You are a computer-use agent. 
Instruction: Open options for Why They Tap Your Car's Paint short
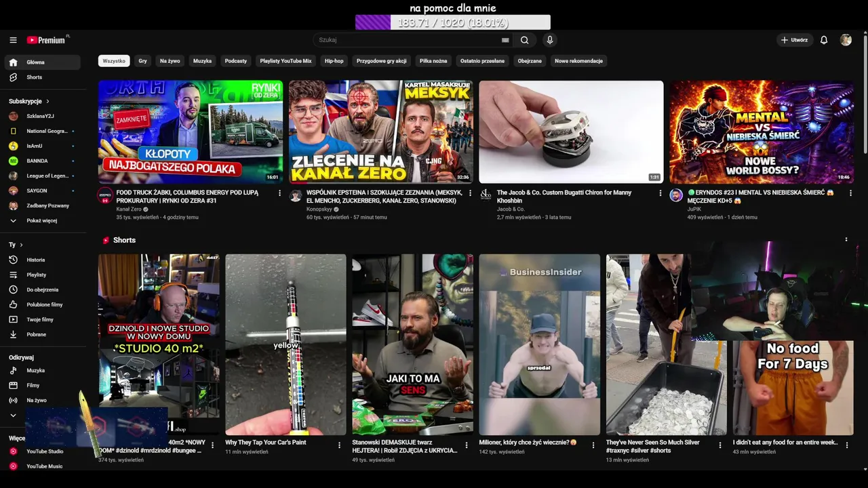(339, 445)
